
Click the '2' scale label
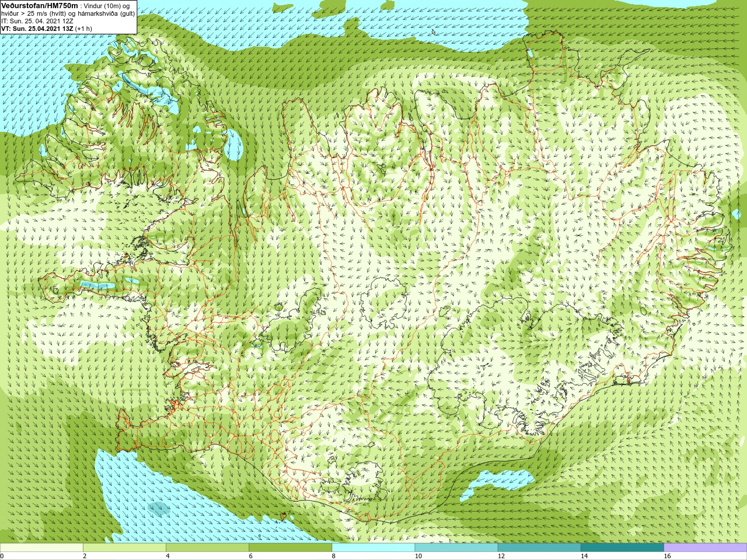tap(85, 556)
